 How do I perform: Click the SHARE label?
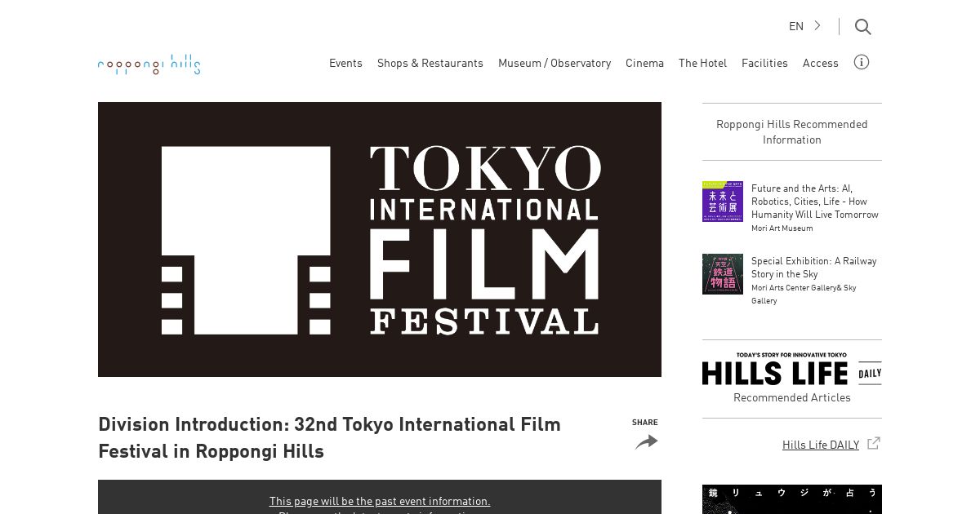pos(644,423)
